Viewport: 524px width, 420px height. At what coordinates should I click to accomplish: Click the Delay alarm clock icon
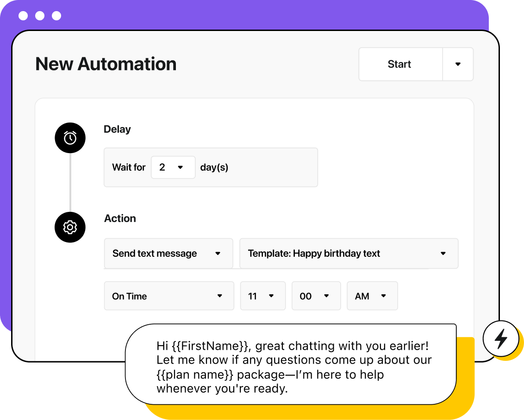pyautogui.click(x=70, y=138)
